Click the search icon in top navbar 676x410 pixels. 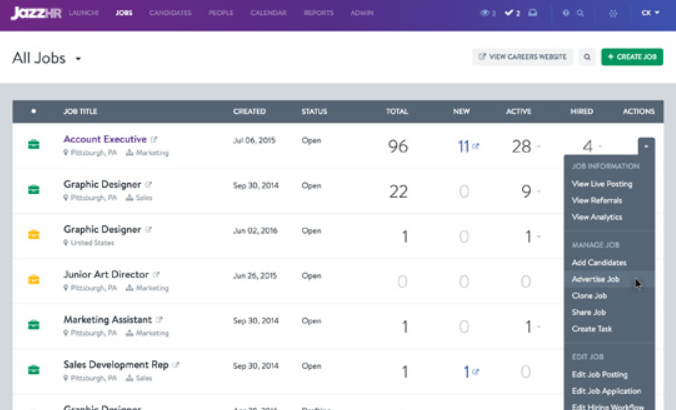pos(580,13)
